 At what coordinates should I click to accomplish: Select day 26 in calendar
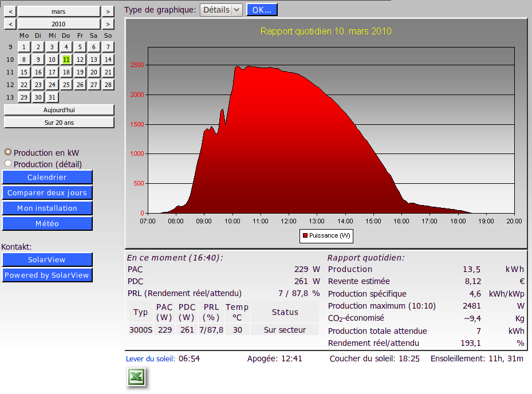80,85
